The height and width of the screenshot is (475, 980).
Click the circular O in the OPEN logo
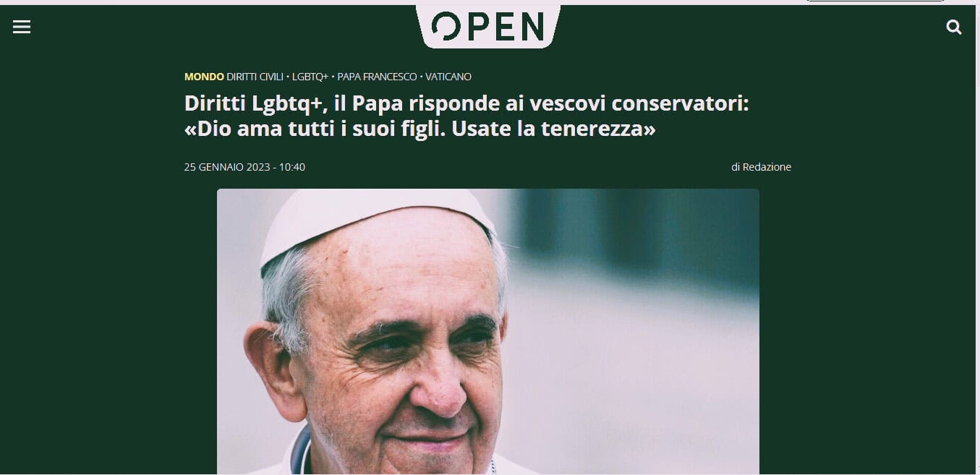pos(445,27)
